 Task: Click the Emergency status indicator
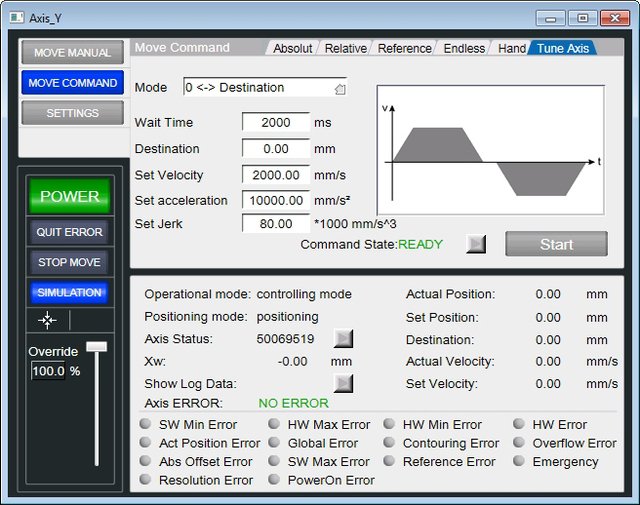pyautogui.click(x=519, y=461)
